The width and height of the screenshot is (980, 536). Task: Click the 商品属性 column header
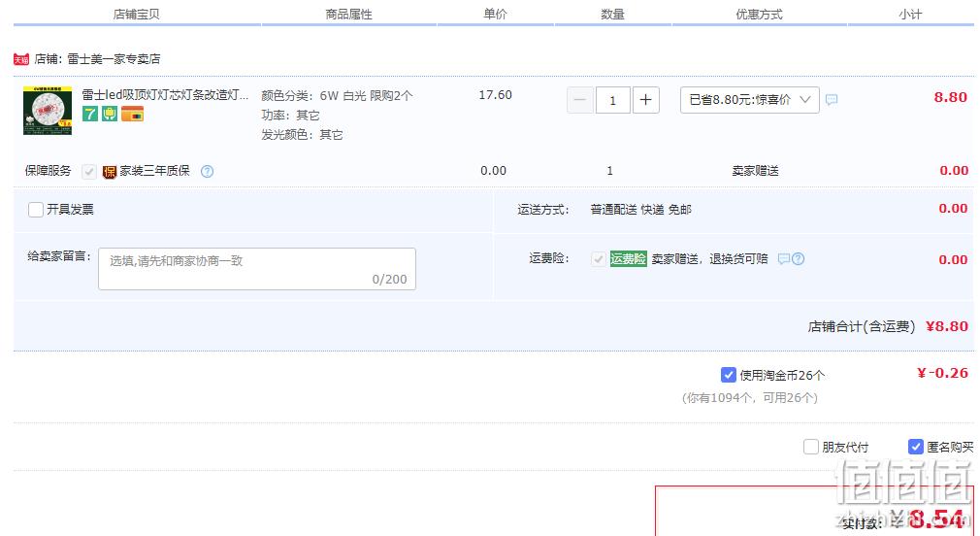[348, 14]
